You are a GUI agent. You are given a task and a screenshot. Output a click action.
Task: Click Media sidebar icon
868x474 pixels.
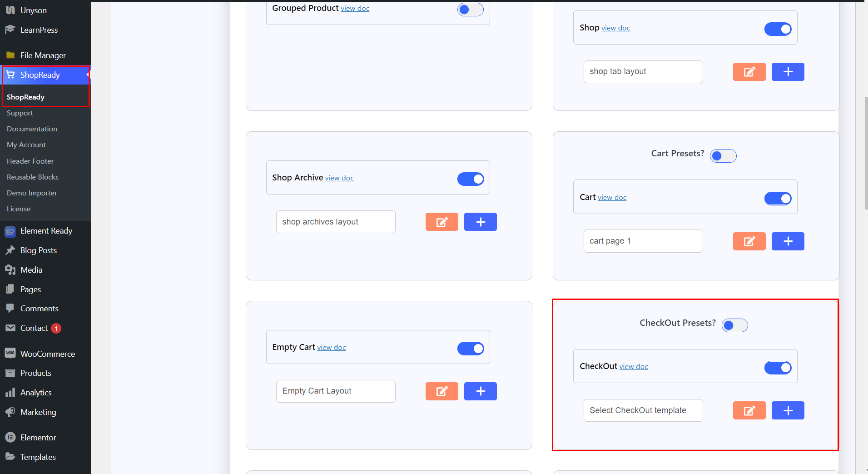click(10, 270)
